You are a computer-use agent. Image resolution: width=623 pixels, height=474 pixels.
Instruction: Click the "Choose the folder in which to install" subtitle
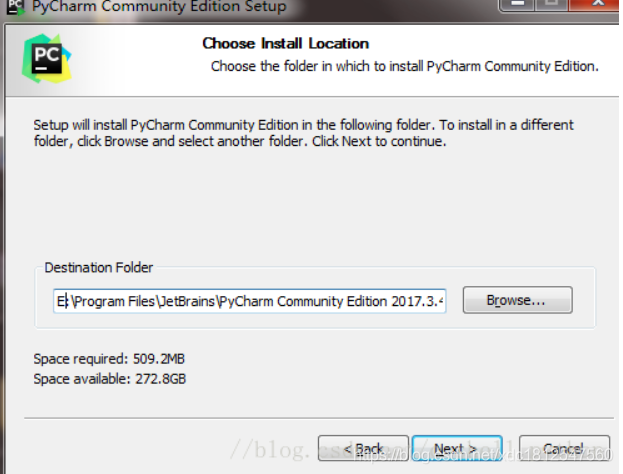click(404, 66)
